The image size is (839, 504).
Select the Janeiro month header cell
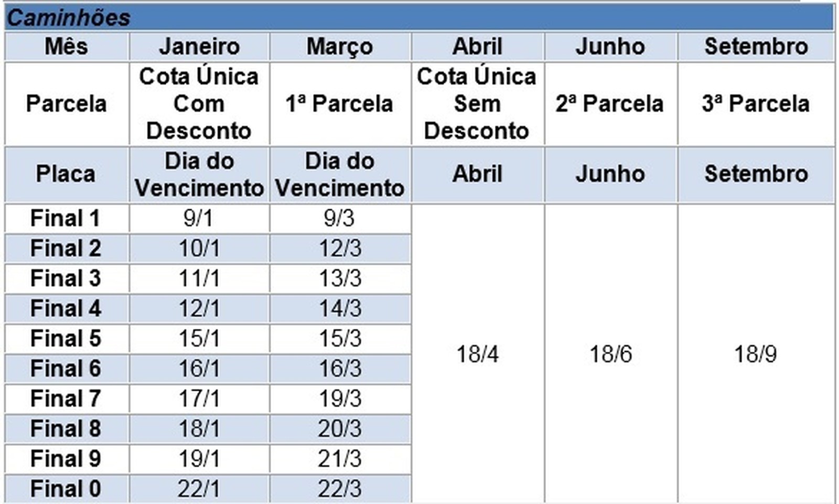click(199, 46)
